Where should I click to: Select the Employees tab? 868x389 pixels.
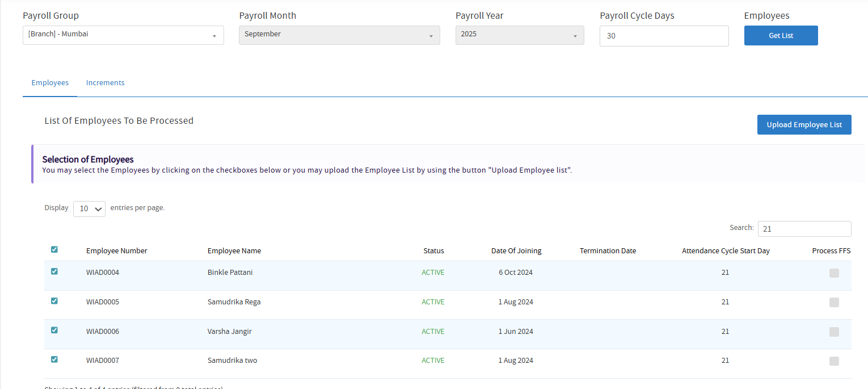(x=50, y=83)
